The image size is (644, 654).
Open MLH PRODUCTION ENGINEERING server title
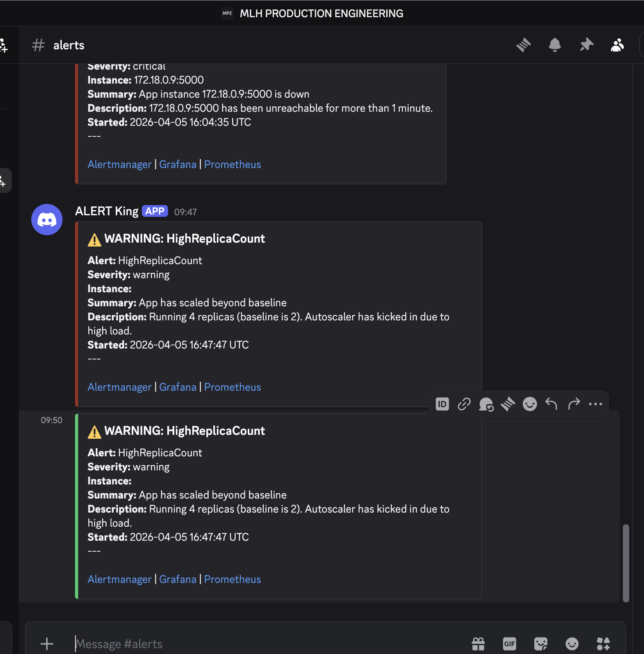tap(322, 13)
